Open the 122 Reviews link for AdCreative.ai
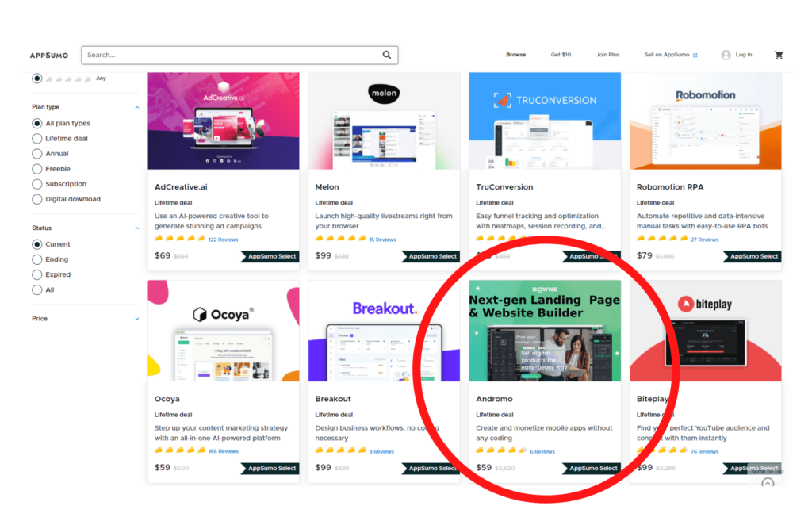The height and width of the screenshot is (525, 812). coord(223,240)
